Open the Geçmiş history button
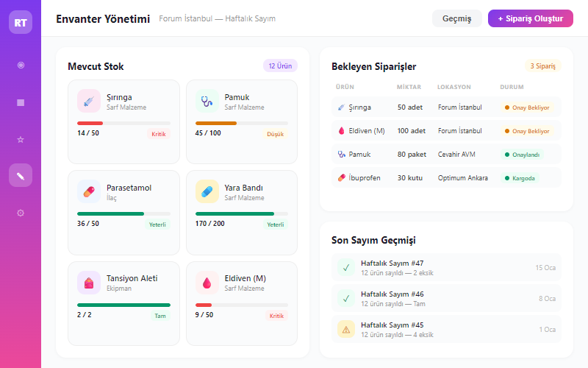 tap(456, 18)
